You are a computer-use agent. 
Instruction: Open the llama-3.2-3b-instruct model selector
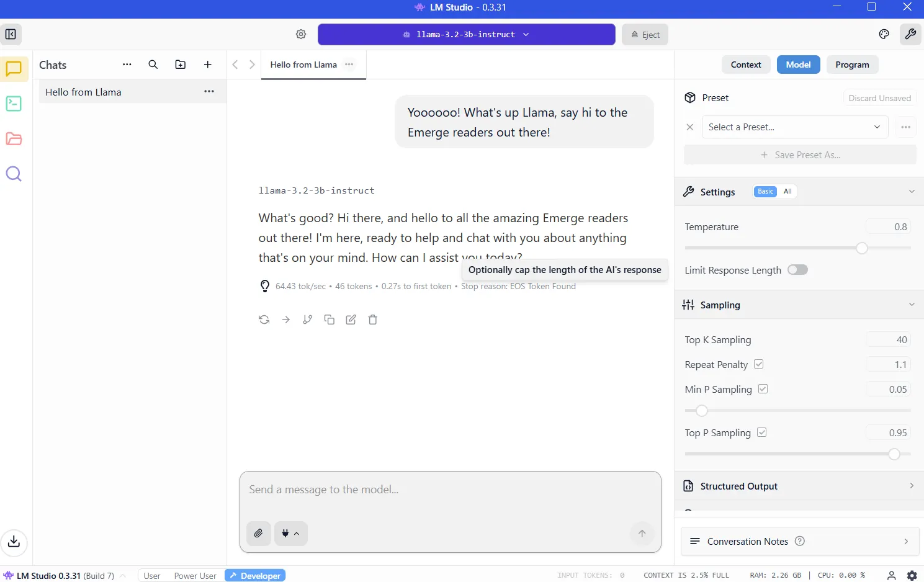466,34
